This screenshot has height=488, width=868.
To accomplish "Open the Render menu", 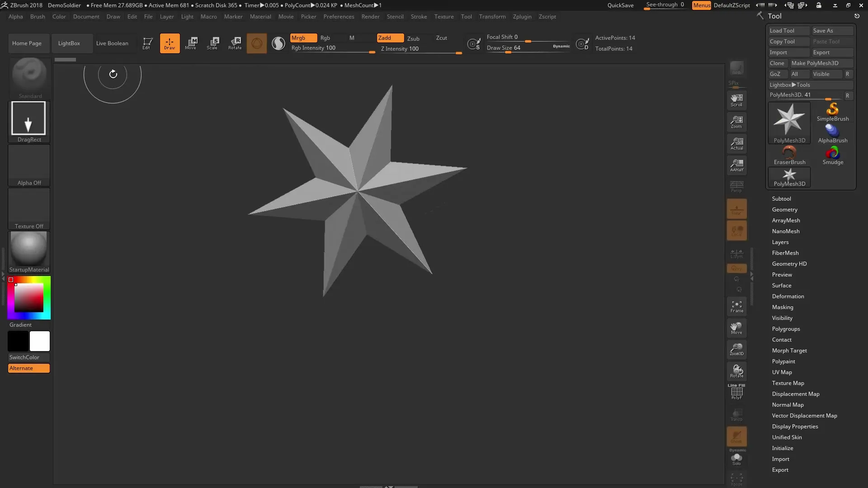I will (370, 17).
